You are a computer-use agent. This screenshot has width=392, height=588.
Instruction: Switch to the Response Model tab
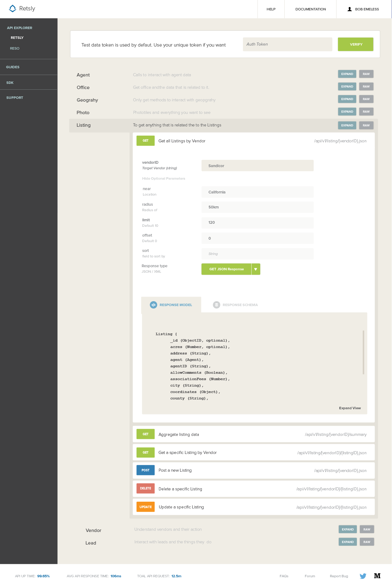tap(171, 305)
